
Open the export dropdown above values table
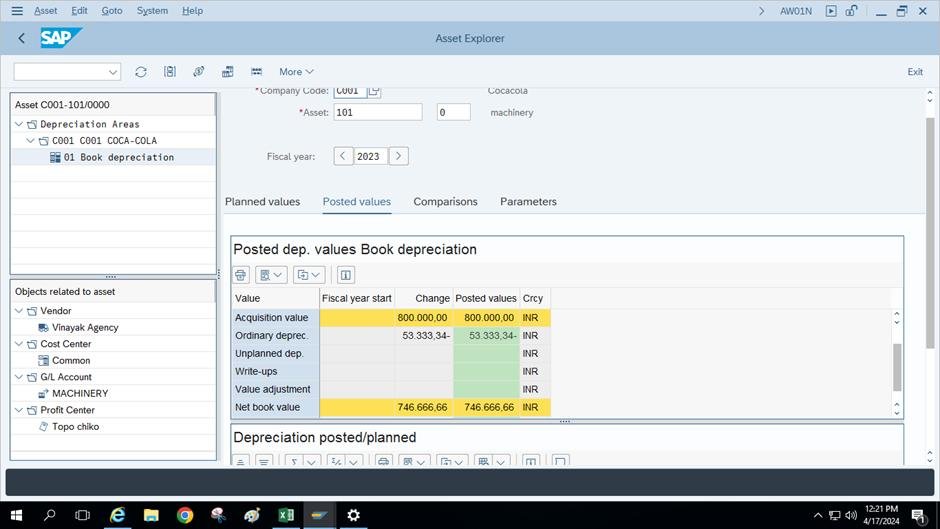pyautogui.click(x=309, y=275)
